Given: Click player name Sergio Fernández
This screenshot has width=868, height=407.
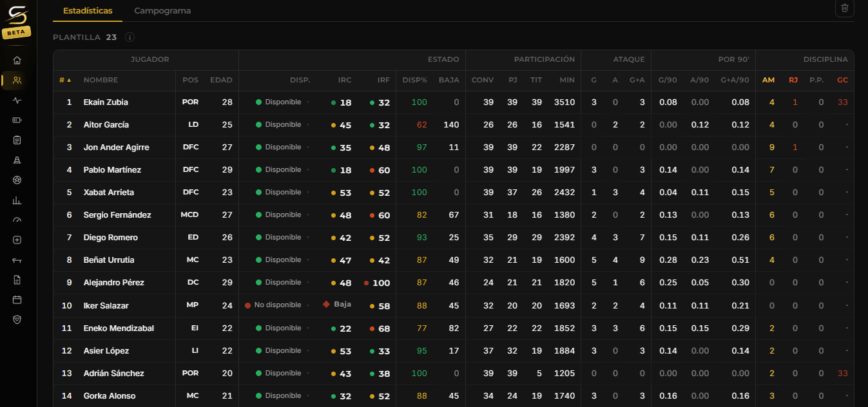Looking at the screenshot, I should coord(117,215).
